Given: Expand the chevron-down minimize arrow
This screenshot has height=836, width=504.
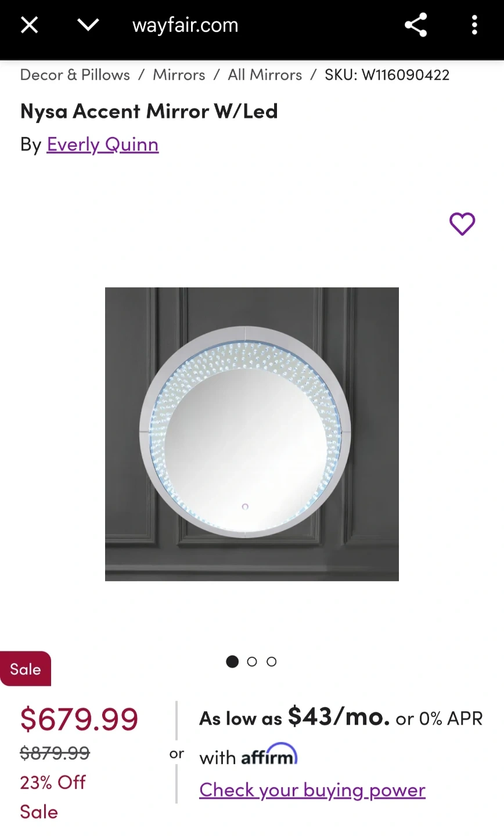Looking at the screenshot, I should [x=88, y=25].
